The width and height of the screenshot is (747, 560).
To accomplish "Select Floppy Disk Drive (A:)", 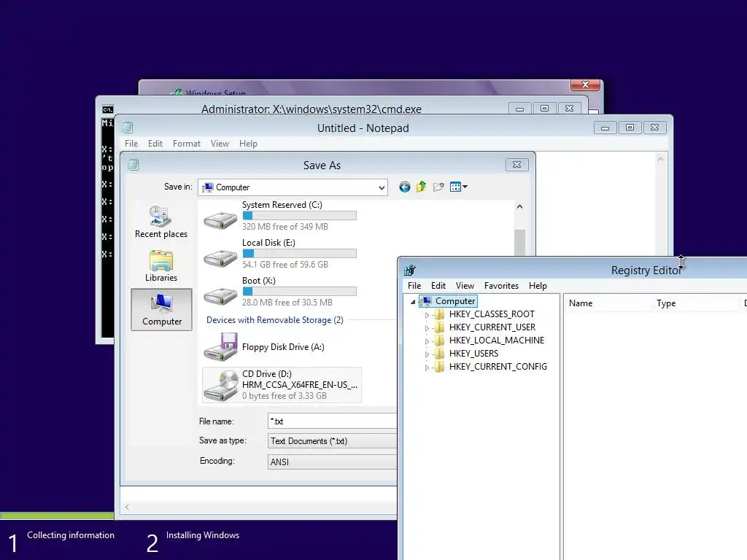I will pos(265,346).
